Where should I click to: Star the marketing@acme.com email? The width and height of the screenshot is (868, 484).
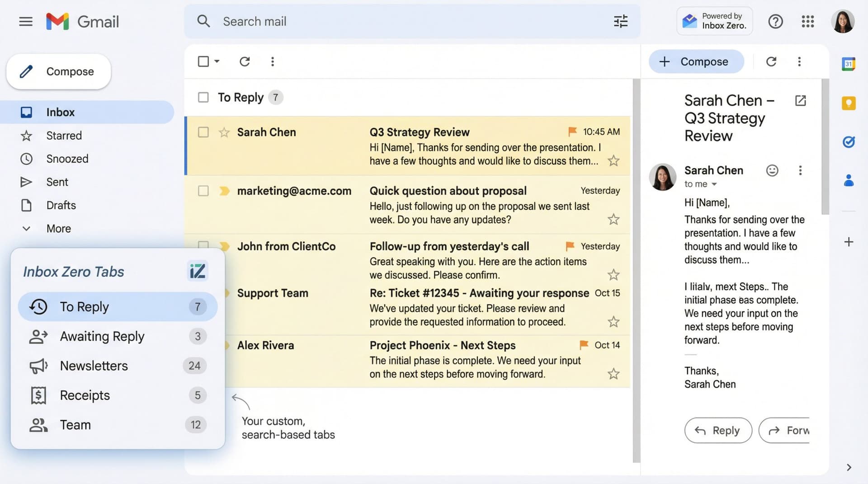pos(613,219)
